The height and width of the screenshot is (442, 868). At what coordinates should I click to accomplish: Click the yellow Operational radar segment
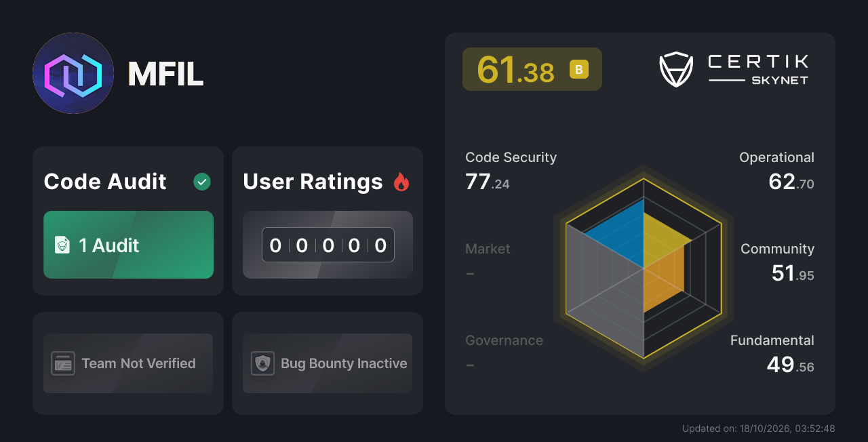(x=661, y=239)
